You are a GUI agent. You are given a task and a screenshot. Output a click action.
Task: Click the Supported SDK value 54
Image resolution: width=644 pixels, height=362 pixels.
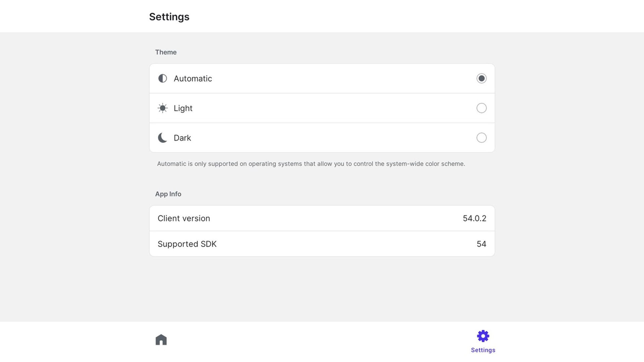point(481,244)
